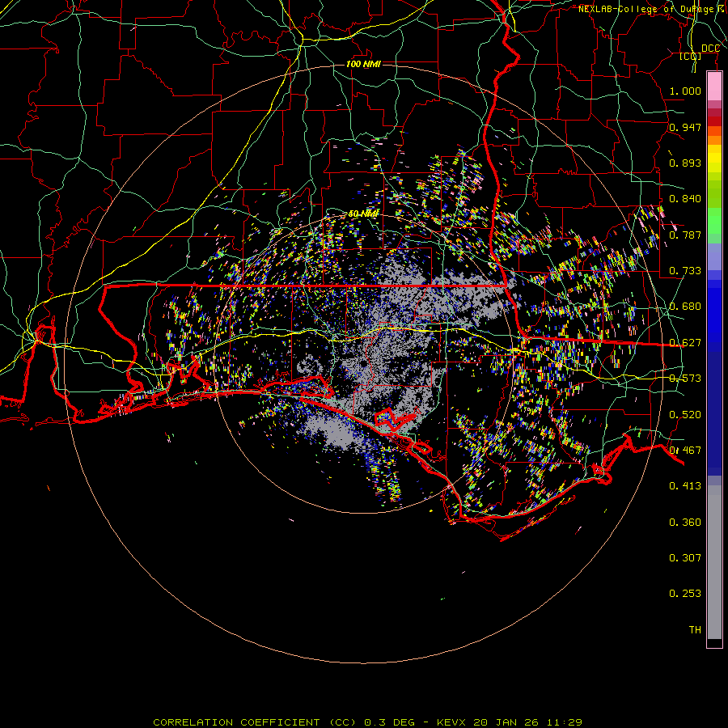Click the 0.893 scale value

point(685,163)
